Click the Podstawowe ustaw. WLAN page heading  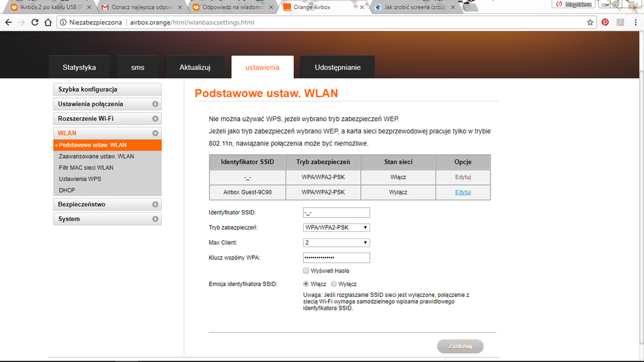click(266, 93)
